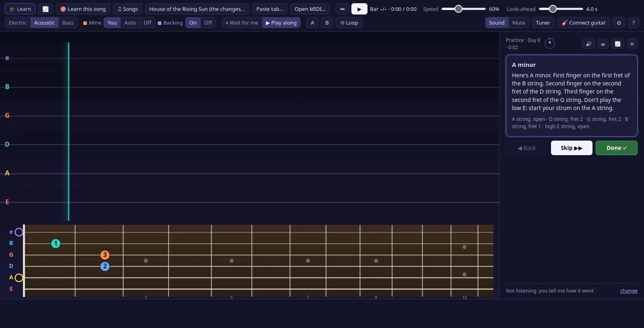Image resolution: width=644 pixels, height=328 pixels.
Task: Select the Acoustic guitar mode
Action: click(44, 23)
